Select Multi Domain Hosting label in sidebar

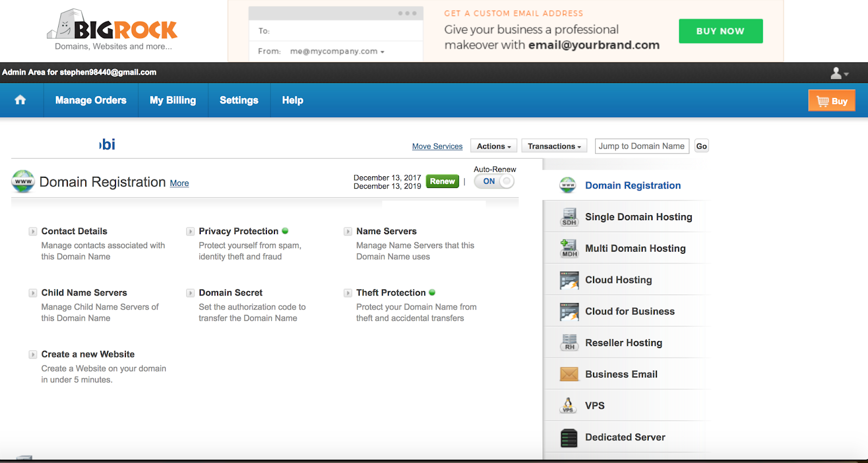(635, 248)
